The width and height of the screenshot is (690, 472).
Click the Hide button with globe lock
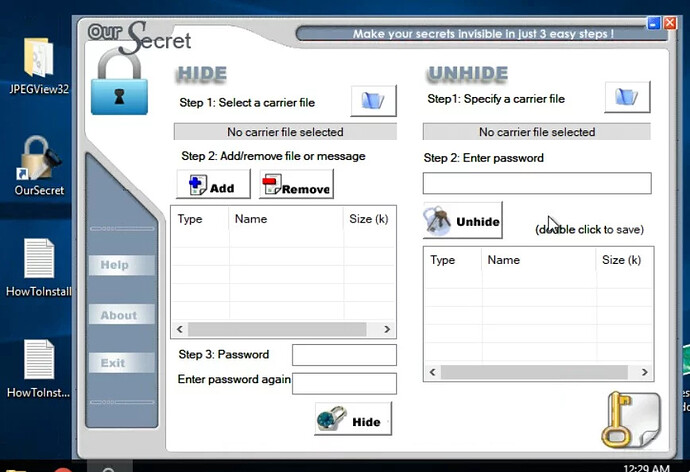pyautogui.click(x=353, y=421)
